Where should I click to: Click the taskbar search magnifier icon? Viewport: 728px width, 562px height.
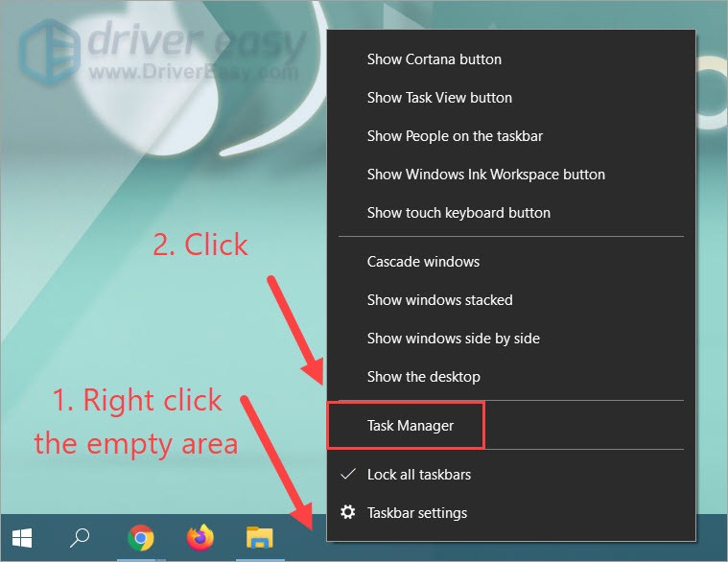coord(80,539)
